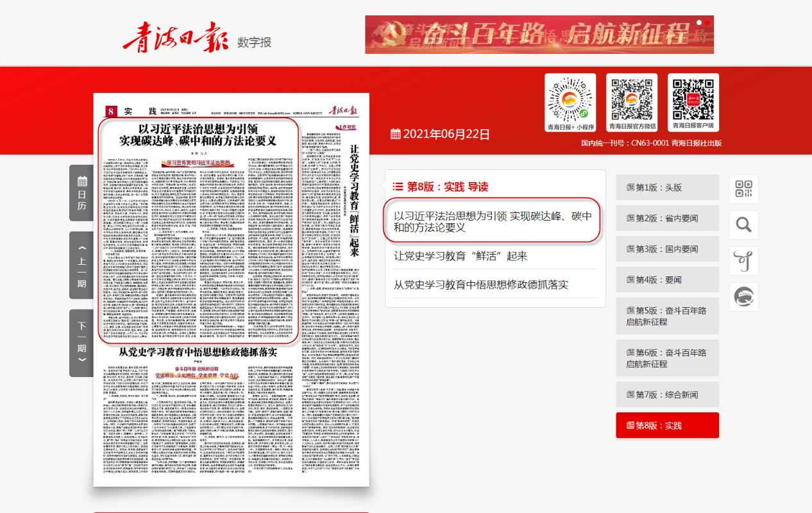Image resolution: width=812 pixels, height=513 pixels.
Task: Click the calendar icon beside 2021年06月22日
Action: [396, 134]
